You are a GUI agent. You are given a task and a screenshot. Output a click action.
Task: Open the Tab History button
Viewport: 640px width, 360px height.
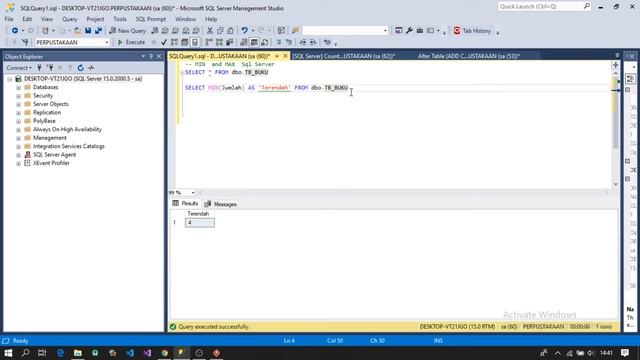tap(472, 31)
